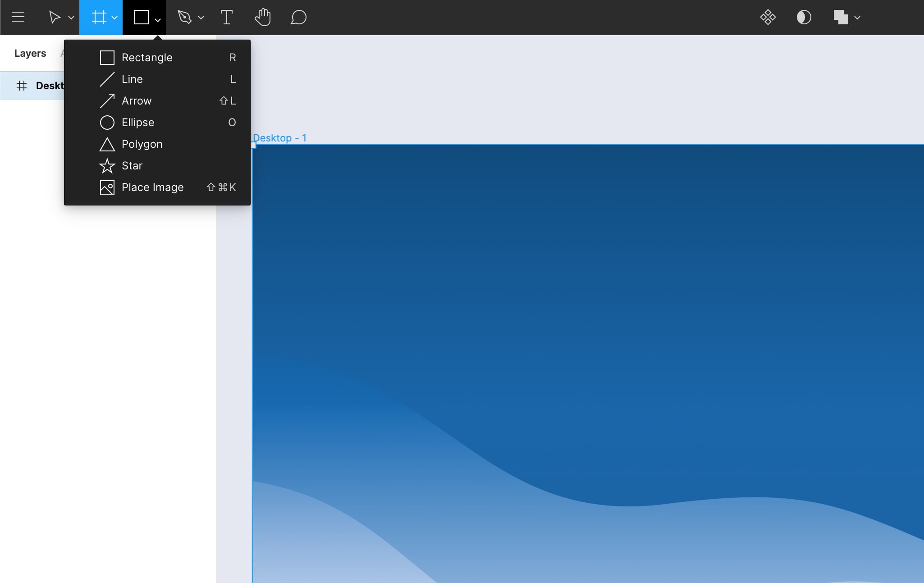Select the Frame tool
924x583 pixels.
pos(99,17)
